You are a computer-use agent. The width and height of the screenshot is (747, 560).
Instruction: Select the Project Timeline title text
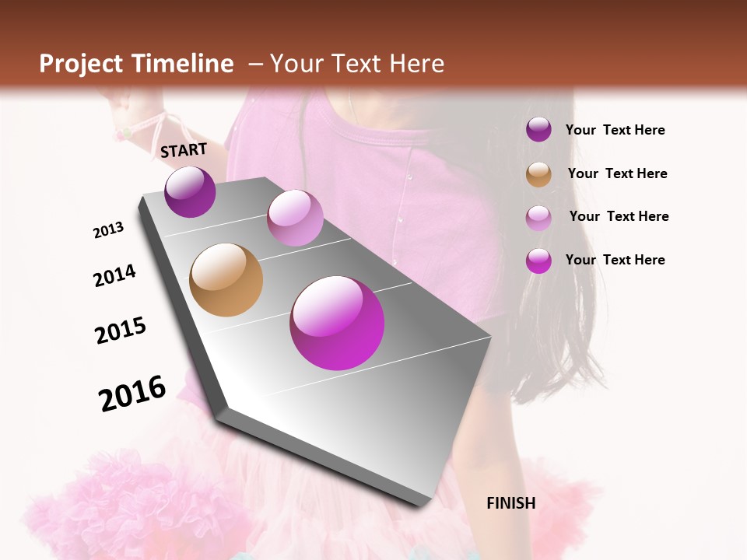136,63
